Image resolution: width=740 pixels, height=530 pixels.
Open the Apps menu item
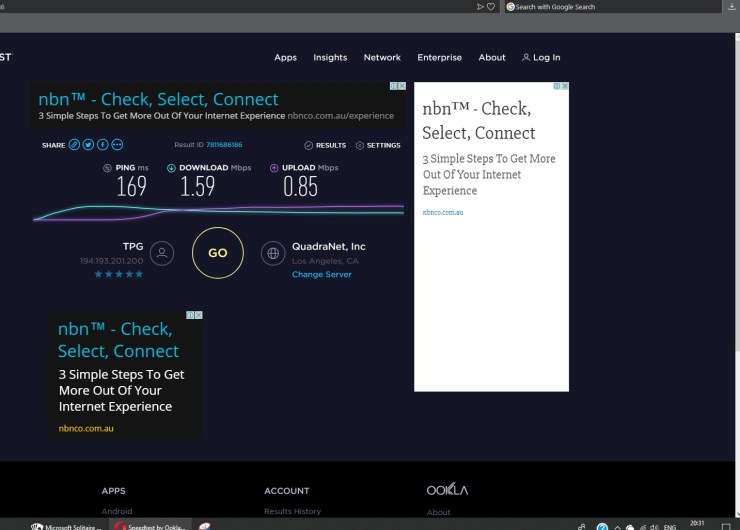(x=285, y=58)
